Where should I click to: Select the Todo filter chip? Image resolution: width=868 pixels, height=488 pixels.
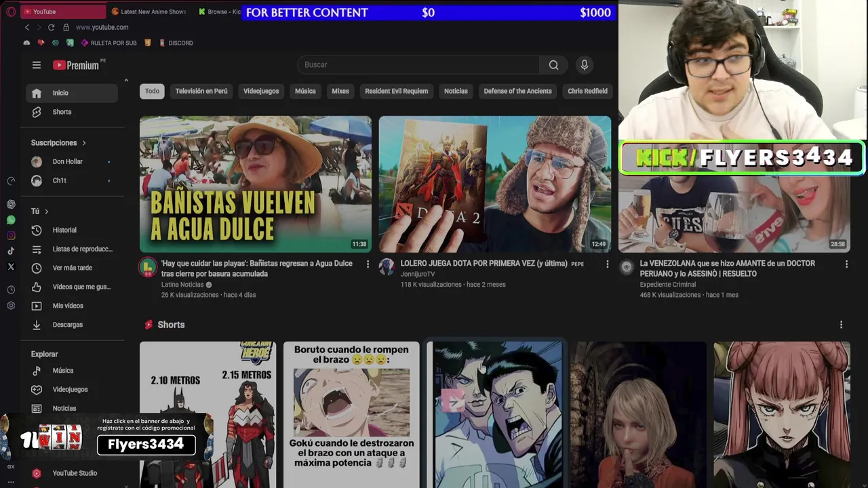coord(152,91)
